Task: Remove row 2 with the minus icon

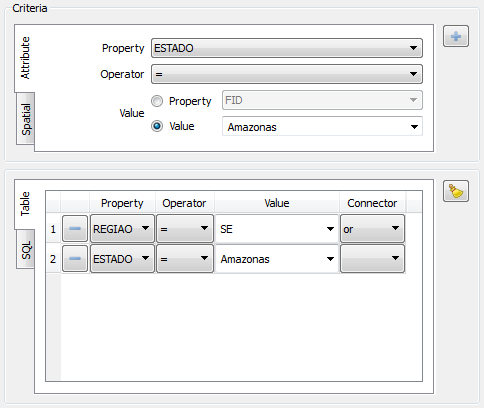Action: (75, 259)
